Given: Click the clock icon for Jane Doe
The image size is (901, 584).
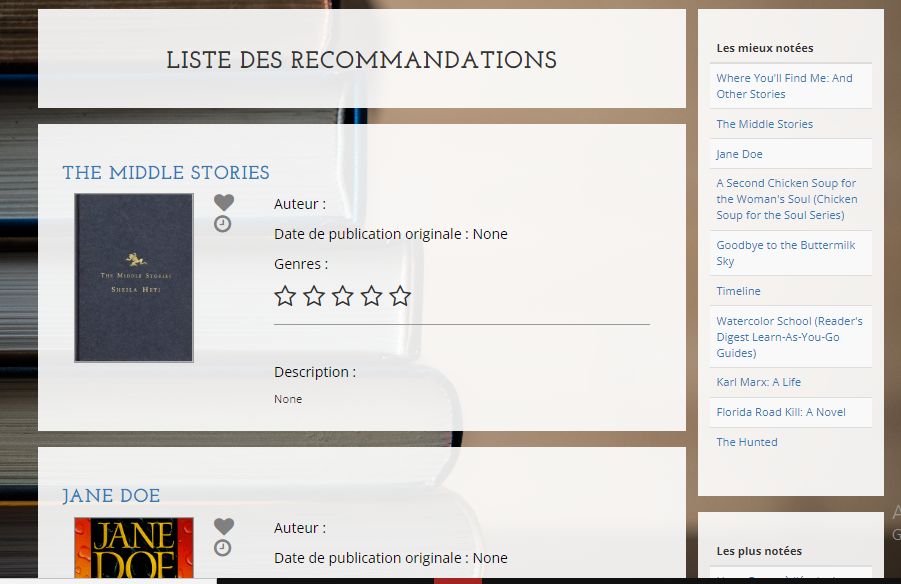Looking at the screenshot, I should (223, 548).
